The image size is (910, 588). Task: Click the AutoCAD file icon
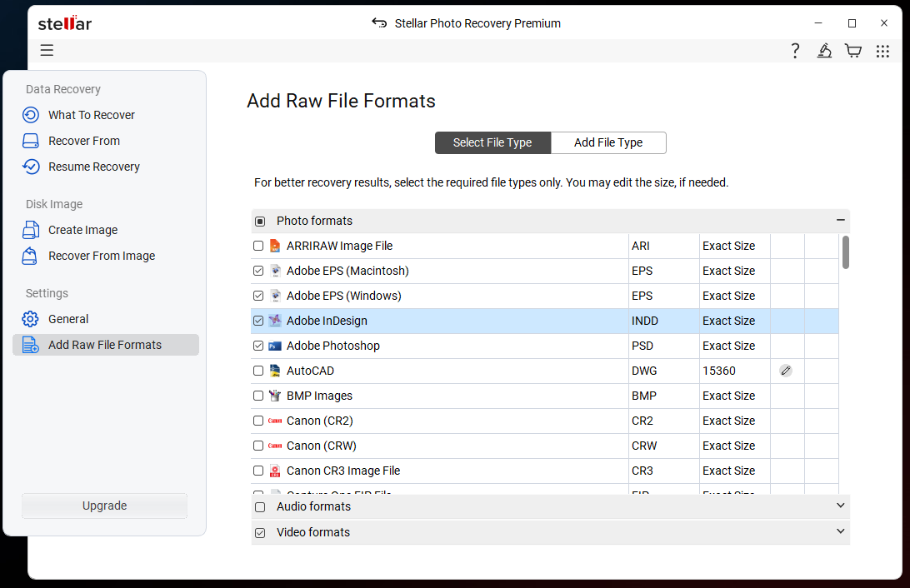click(275, 371)
